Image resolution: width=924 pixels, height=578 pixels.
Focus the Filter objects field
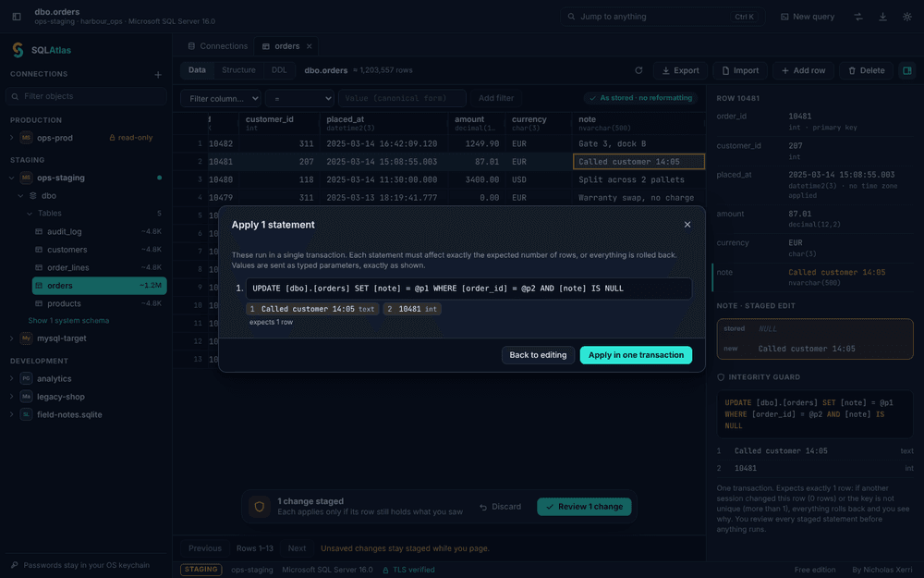click(x=86, y=96)
